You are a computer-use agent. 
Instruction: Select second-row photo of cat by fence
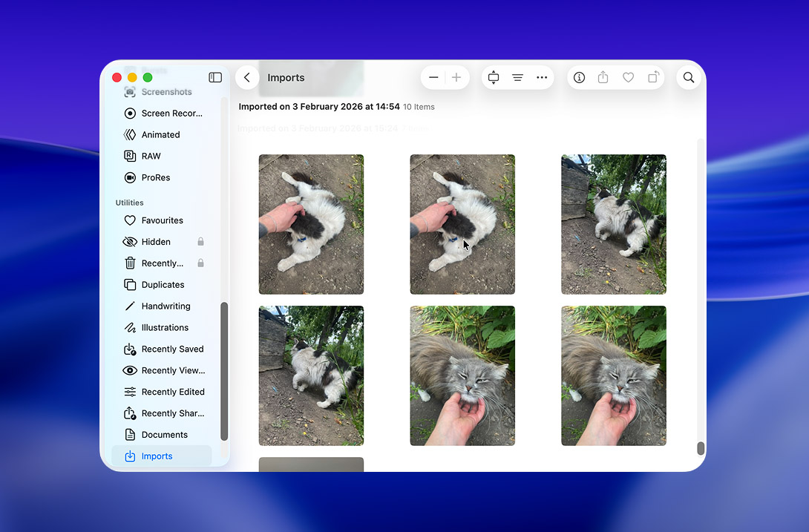[311, 375]
